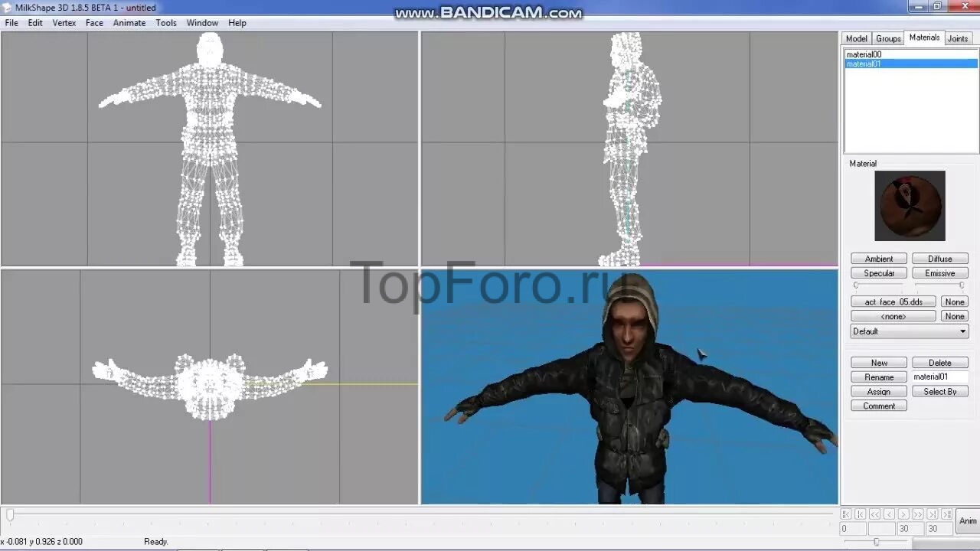The height and width of the screenshot is (551, 980).
Task: Click the act_face_05.dds texture button
Action: (x=893, y=302)
